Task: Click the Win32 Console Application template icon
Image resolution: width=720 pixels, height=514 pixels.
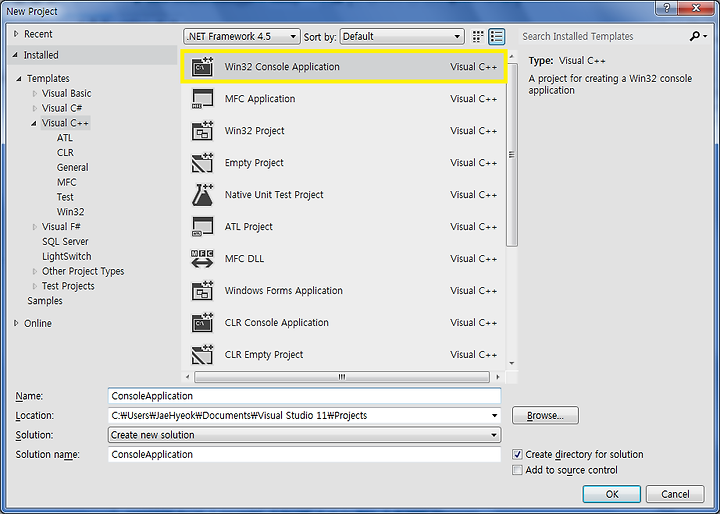Action: click(202, 67)
